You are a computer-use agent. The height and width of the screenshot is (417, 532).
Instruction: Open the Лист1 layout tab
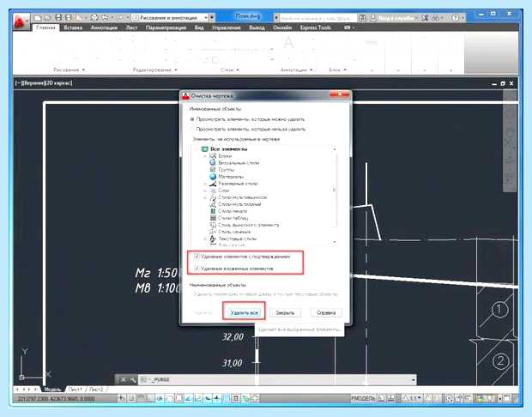(x=75, y=390)
